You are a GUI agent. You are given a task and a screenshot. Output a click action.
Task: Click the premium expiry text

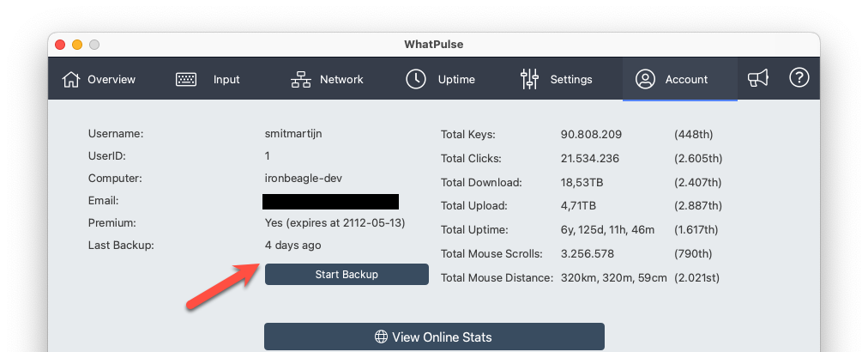point(335,223)
